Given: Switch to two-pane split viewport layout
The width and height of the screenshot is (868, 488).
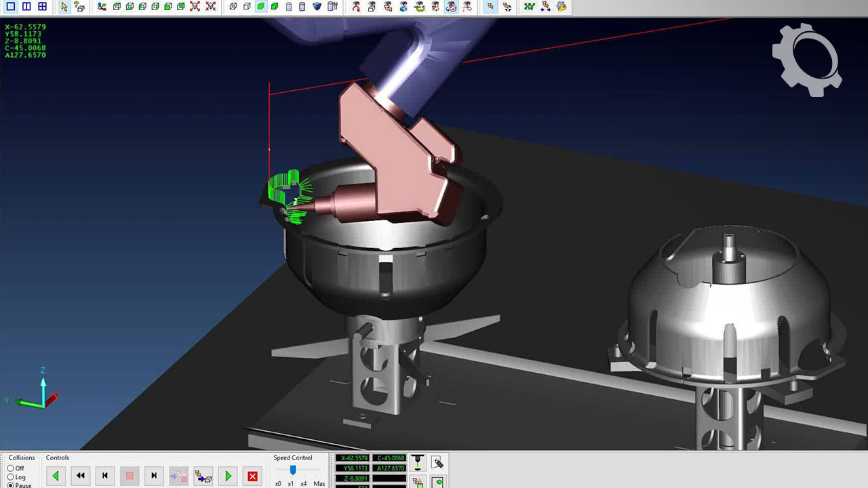Looking at the screenshot, I should [x=26, y=7].
